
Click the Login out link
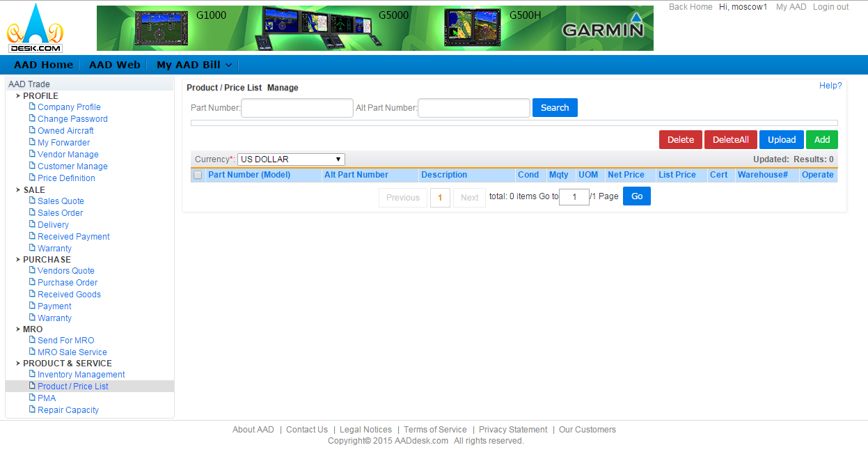(831, 7)
